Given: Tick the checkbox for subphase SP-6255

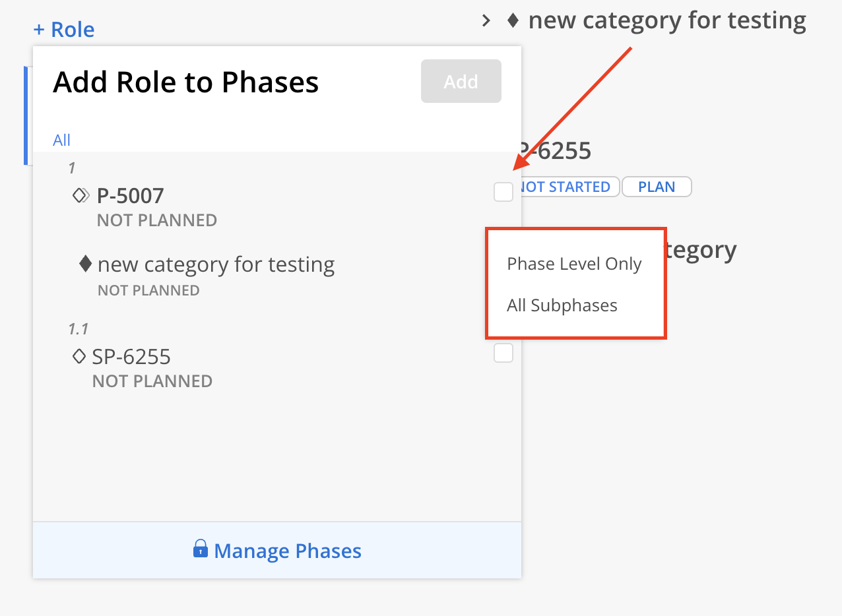Looking at the screenshot, I should tap(503, 353).
